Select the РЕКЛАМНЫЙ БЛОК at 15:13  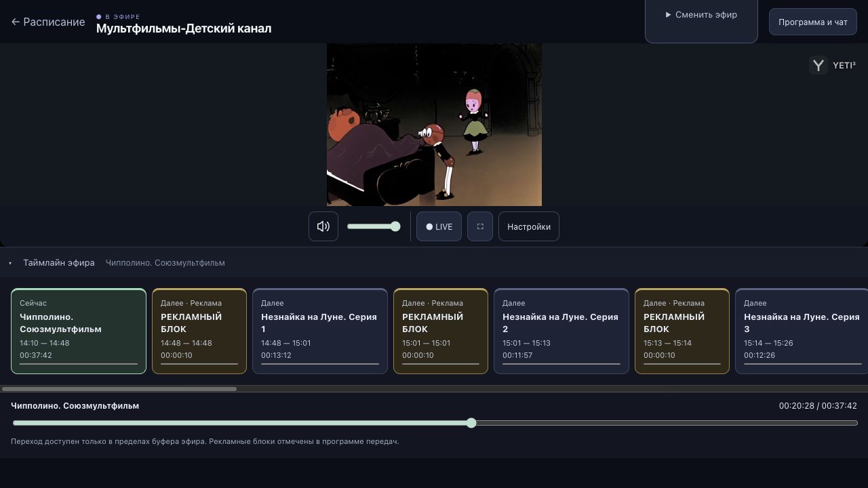682,331
